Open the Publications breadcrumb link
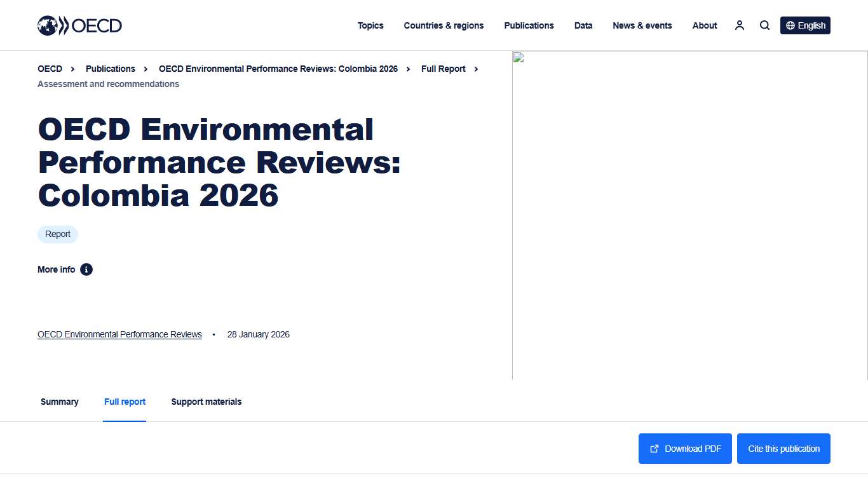The height and width of the screenshot is (488, 868). (110, 69)
